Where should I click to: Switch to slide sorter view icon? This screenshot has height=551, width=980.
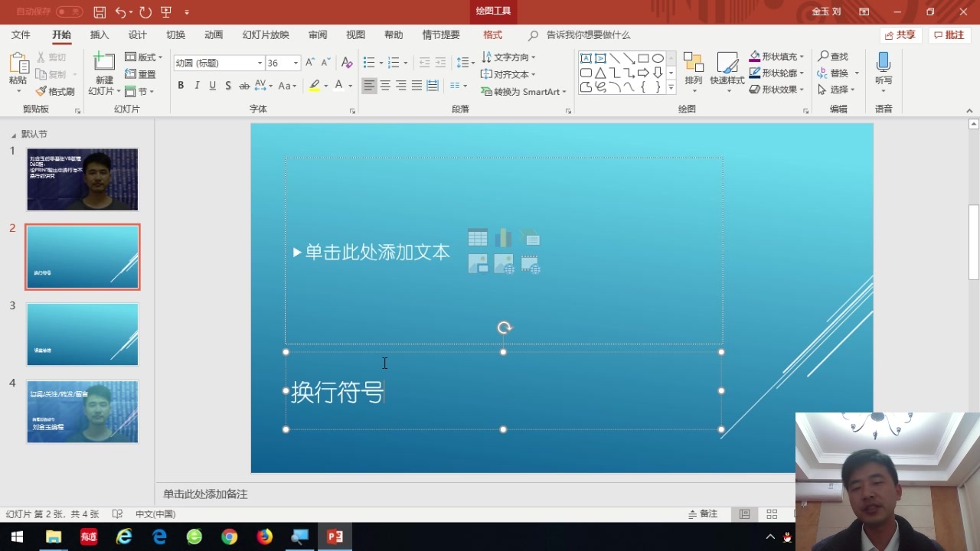772,514
